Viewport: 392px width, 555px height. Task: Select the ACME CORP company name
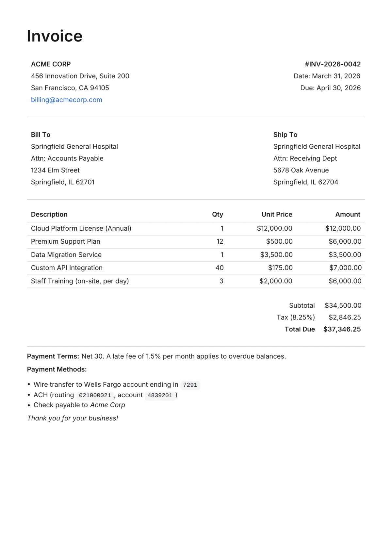click(x=51, y=64)
